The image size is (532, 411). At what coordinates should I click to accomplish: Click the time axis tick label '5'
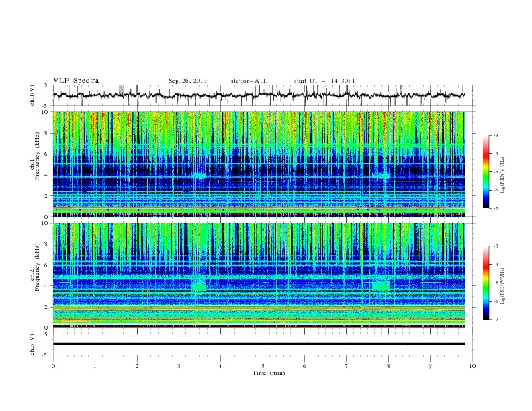click(263, 366)
